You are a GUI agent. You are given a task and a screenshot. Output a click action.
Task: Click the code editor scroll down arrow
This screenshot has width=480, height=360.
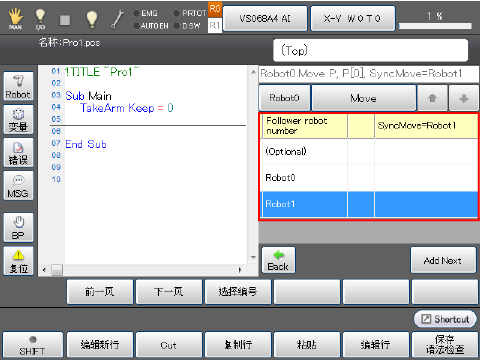click(253, 257)
